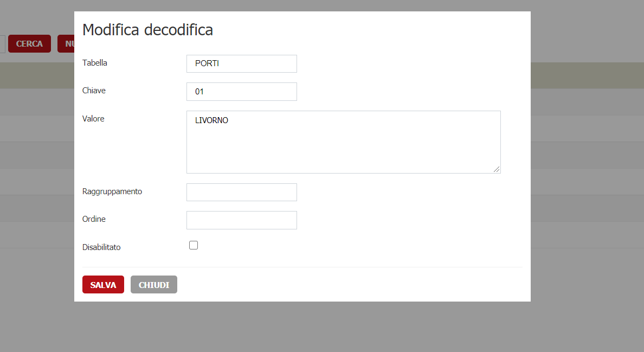Viewport: 644px width, 352px height.
Task: Click the textarea resize handle on Valore field
Action: point(497,170)
